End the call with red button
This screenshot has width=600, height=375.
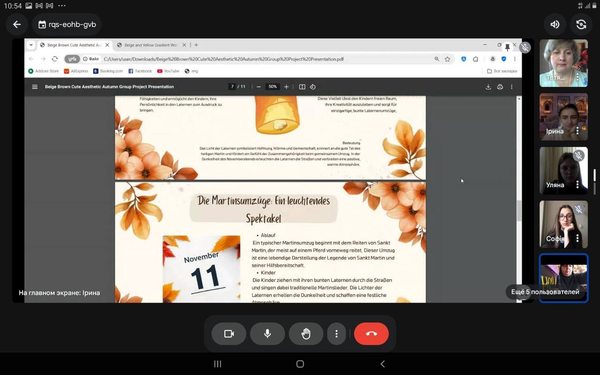(x=371, y=334)
